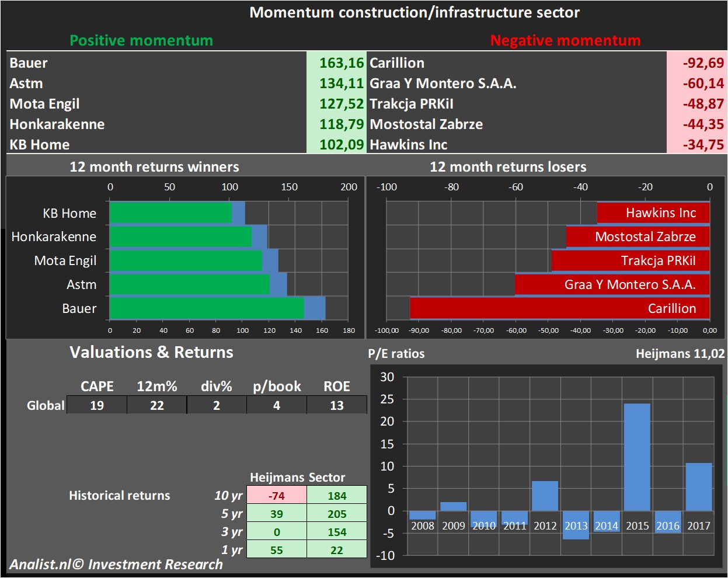Viewport: 728px width, 578px height.
Task: Select the 12m% column header
Action: coord(157,387)
